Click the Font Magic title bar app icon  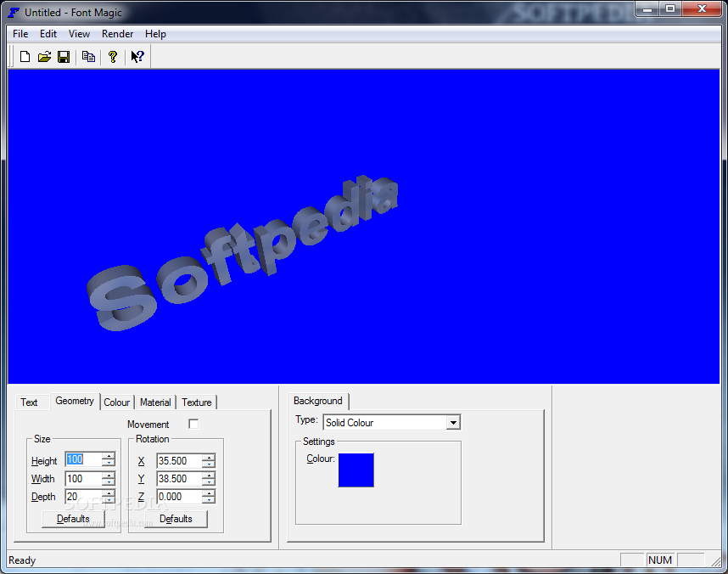14,13
